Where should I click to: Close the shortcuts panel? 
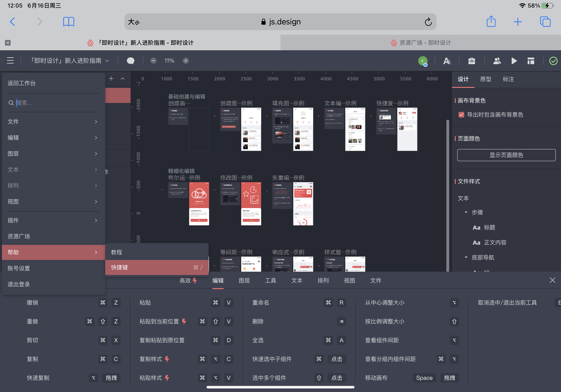(x=552, y=280)
